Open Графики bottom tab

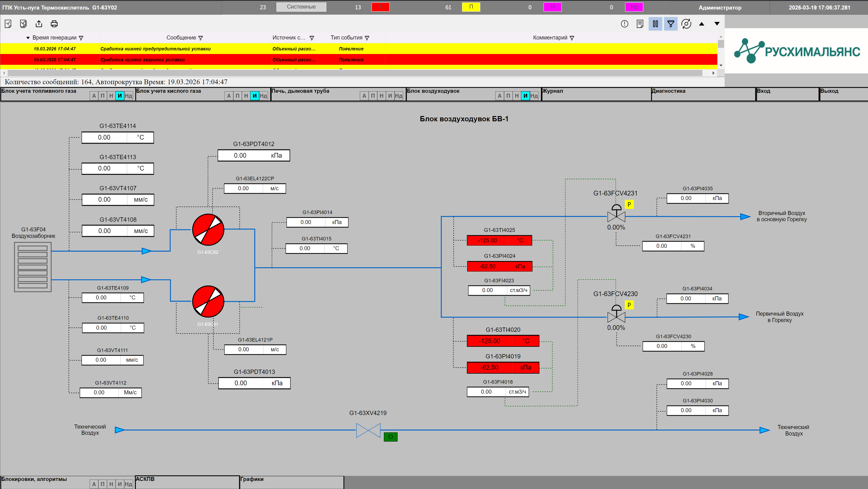coord(292,482)
